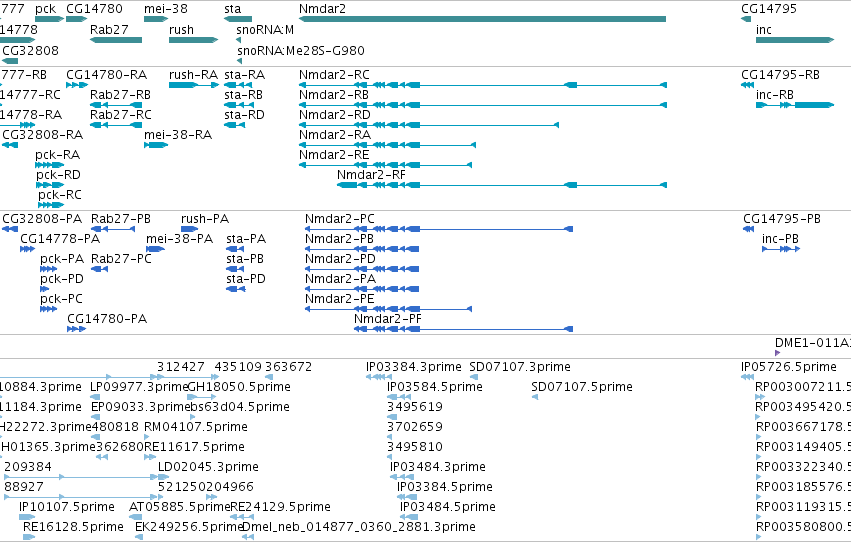The height and width of the screenshot is (542, 851).
Task: Select the CG14795-PB protein label
Action: tap(782, 219)
